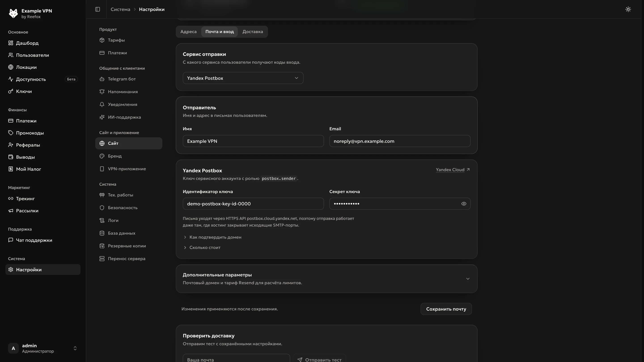Click Настройки in the breadcrumb
Image resolution: width=644 pixels, height=362 pixels.
[152, 9]
